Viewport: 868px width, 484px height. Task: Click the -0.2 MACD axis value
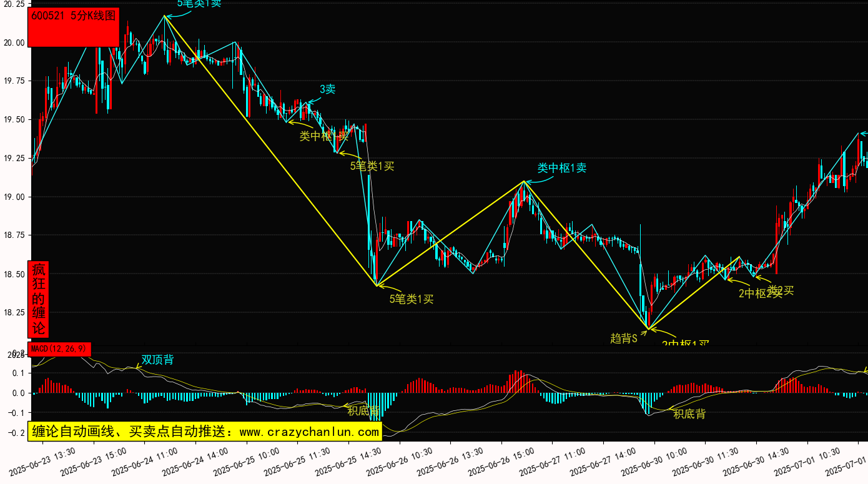pyautogui.click(x=16, y=433)
